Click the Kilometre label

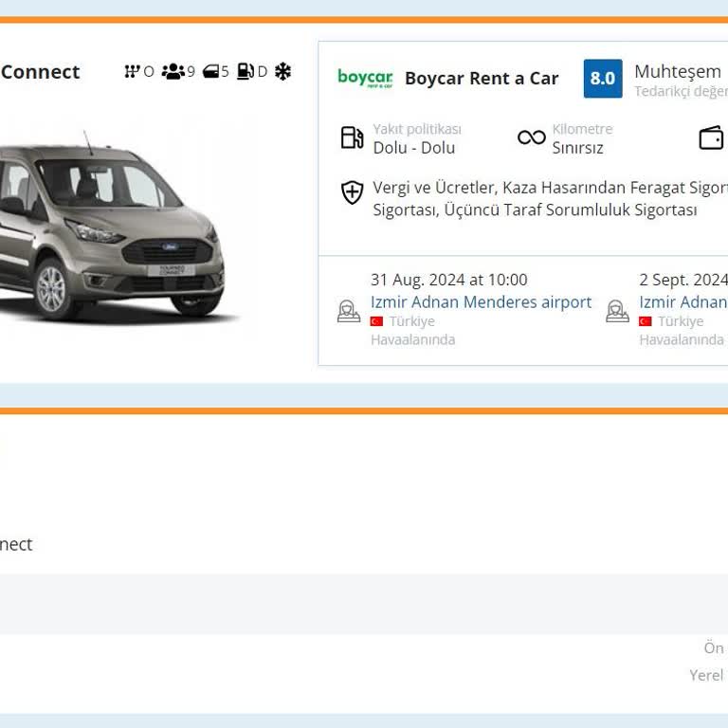pos(582,129)
